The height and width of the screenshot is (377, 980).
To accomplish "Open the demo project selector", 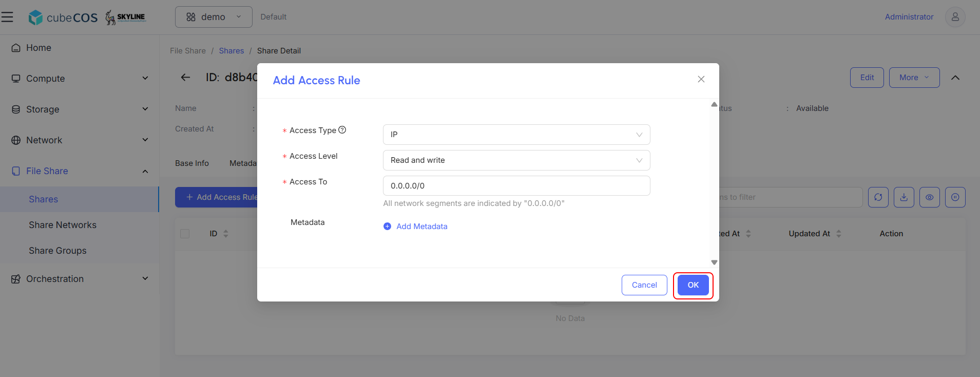I will pyautogui.click(x=214, y=17).
